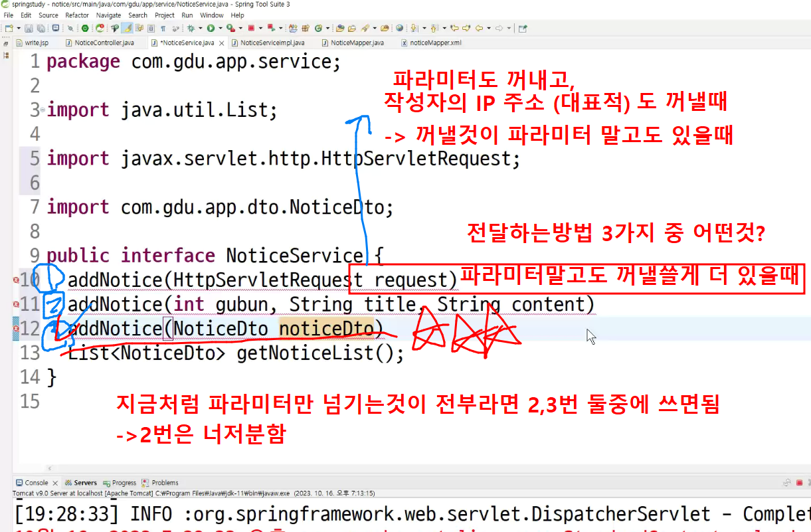Click the error marker on line 12

[x=16, y=329]
